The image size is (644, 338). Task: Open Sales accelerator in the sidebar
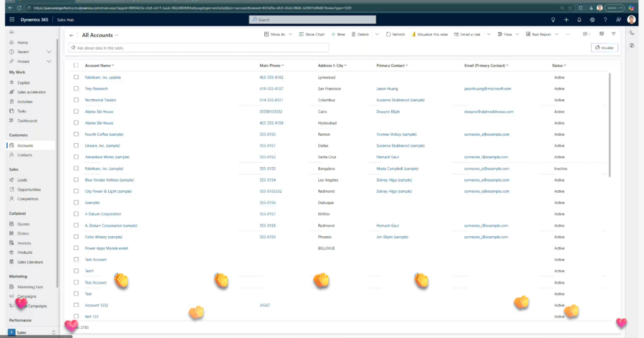click(31, 92)
